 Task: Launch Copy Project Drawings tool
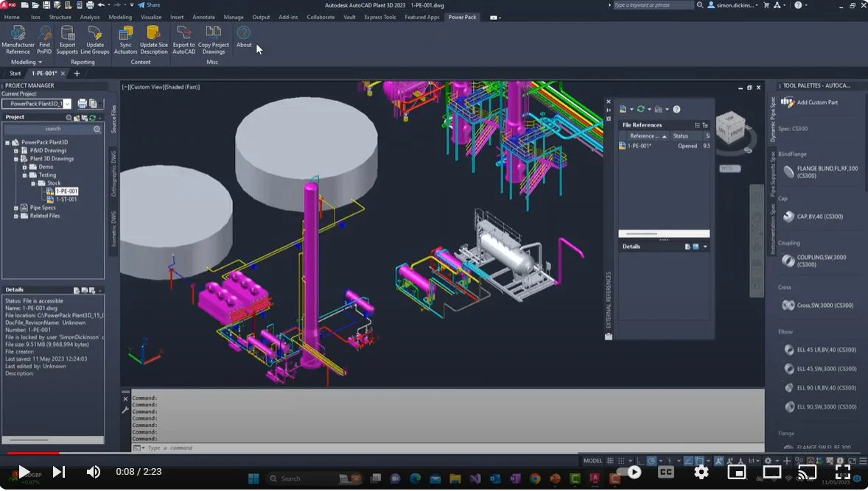pyautogui.click(x=213, y=40)
